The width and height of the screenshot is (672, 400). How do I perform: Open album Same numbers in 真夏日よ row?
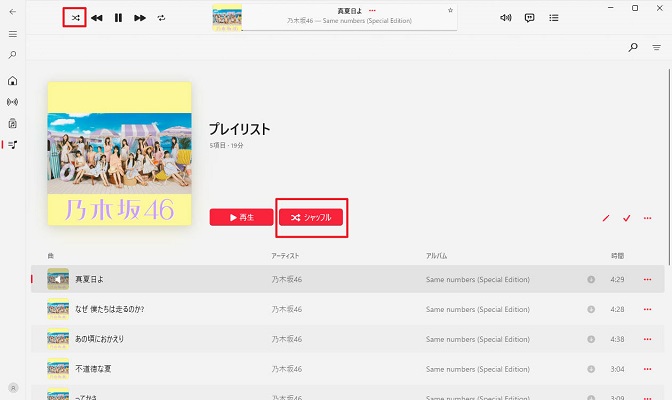click(478, 280)
